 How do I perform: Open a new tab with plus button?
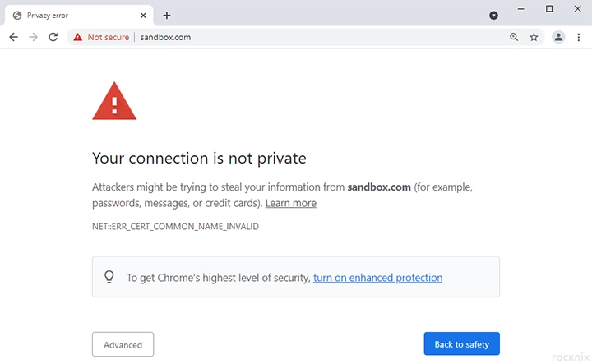coord(167,16)
